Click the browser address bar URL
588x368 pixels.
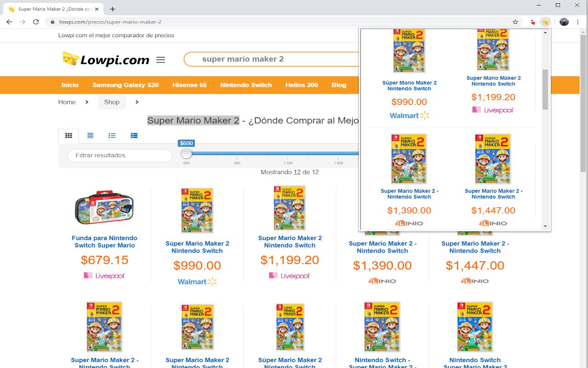110,22
